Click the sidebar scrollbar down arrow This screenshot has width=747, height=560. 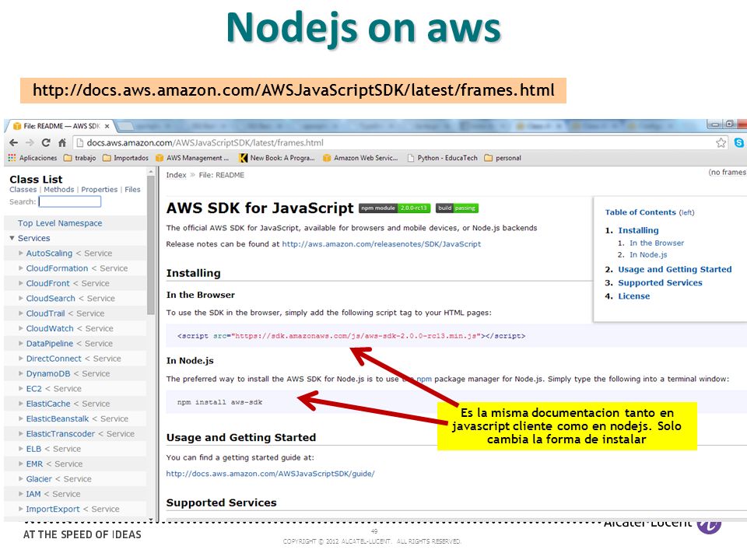coord(151,520)
